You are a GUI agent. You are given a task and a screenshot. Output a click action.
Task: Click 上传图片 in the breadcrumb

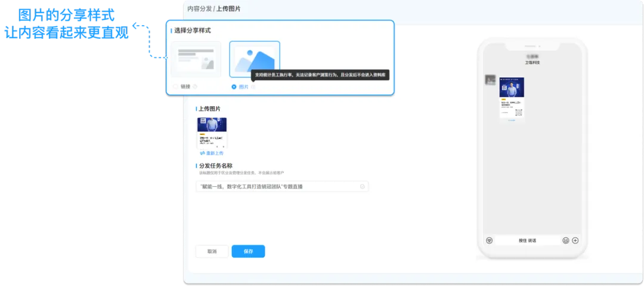(x=228, y=9)
